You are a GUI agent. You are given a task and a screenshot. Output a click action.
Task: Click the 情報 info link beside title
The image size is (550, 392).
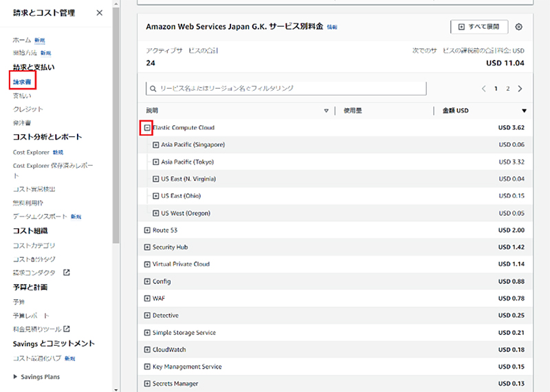coord(332,27)
